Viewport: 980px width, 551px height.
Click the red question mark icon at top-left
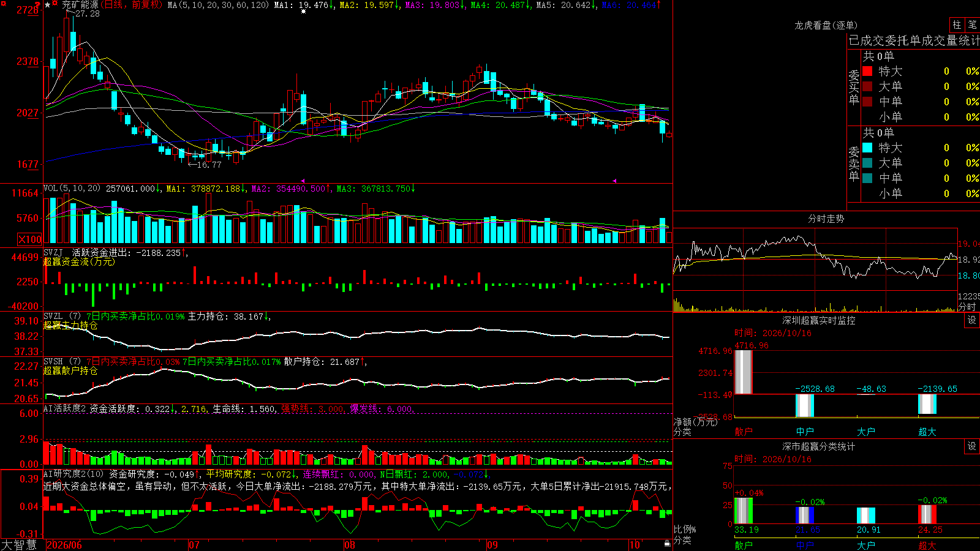coord(37,4)
